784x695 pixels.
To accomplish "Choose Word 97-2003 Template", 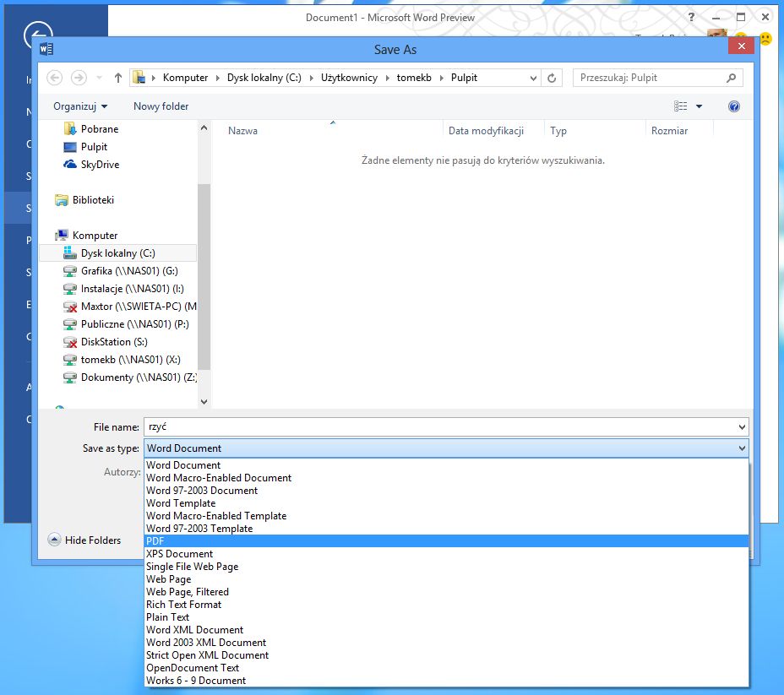I will [447, 529].
